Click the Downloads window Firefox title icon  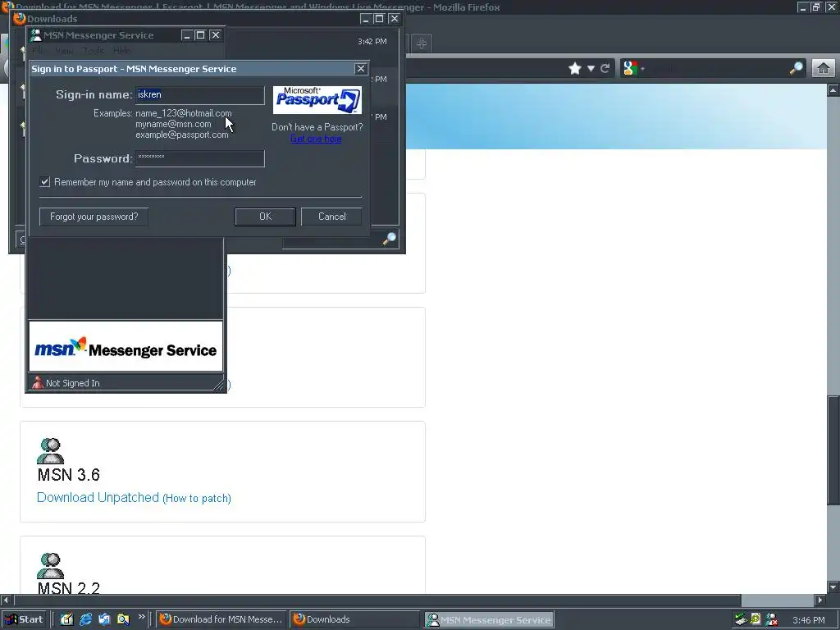20,19
